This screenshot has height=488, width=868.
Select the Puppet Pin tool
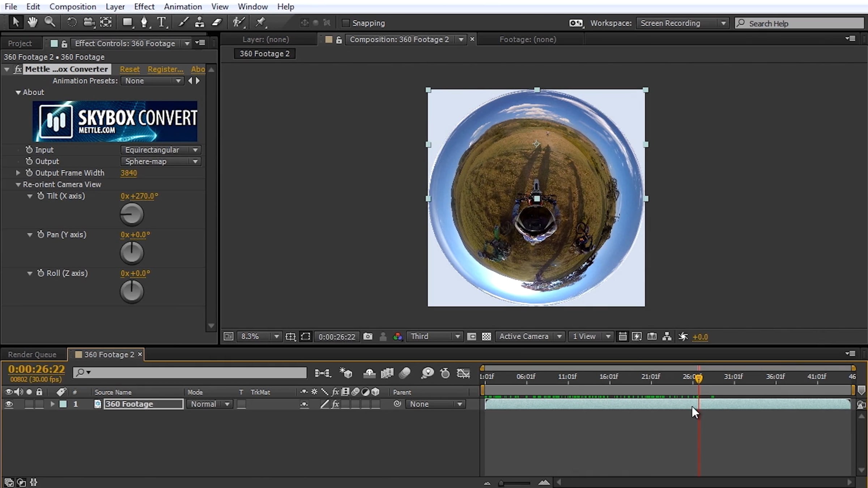point(260,22)
